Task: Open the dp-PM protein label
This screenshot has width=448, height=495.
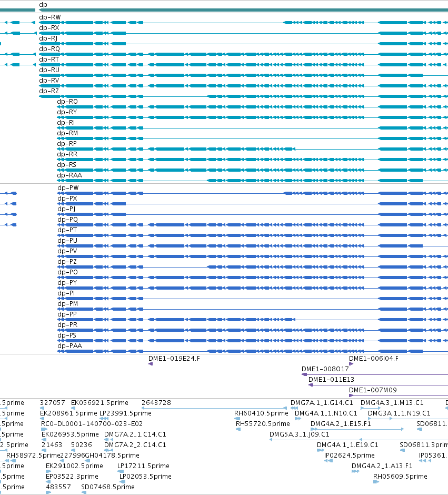Action: (68, 303)
